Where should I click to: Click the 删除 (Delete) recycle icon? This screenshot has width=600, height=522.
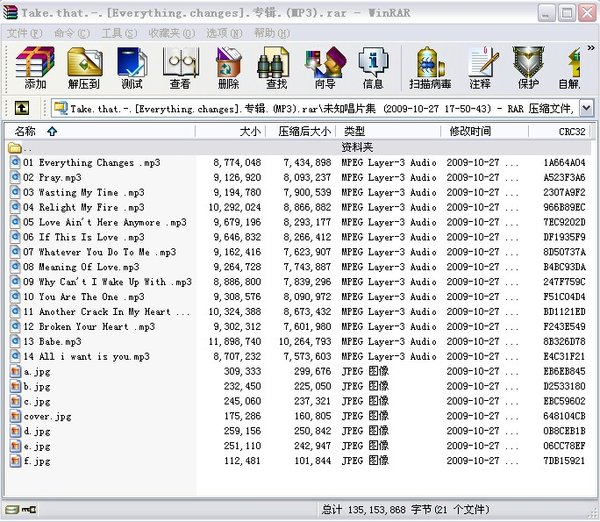point(228,68)
